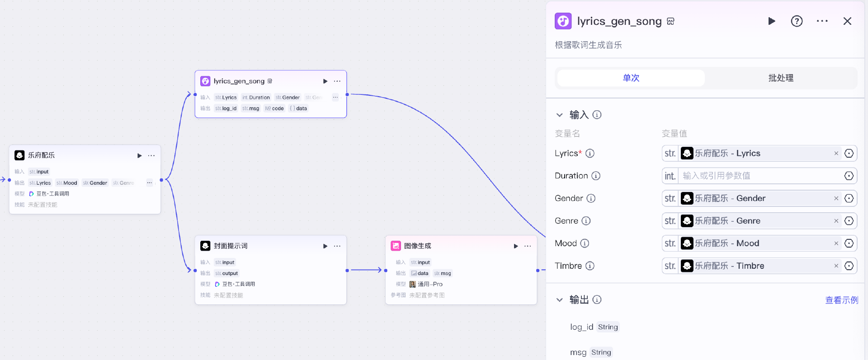Expand hidden outputs on 乐府配乐 node
Screen dimensions: 868x360
coord(149,183)
